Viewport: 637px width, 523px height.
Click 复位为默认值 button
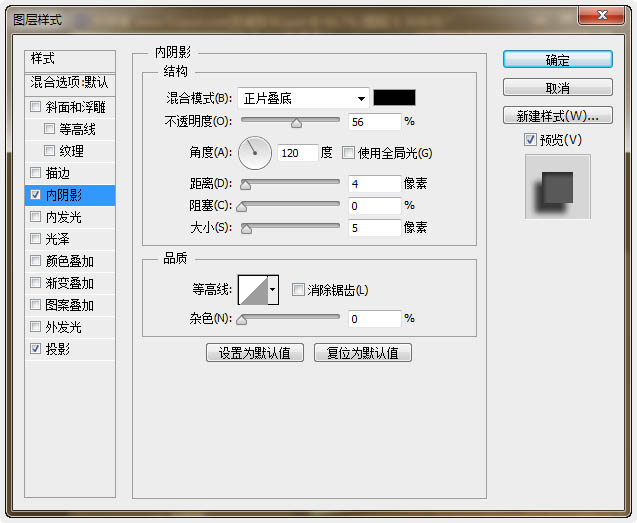pos(363,353)
